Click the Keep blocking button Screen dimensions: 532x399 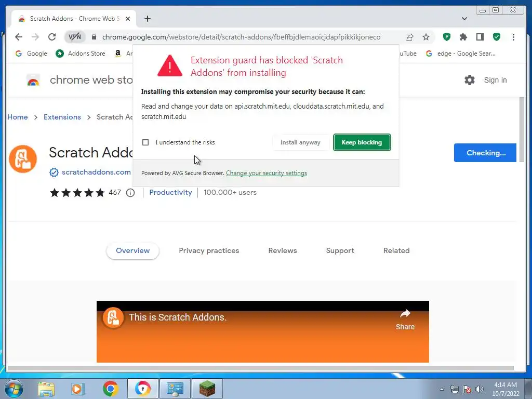point(362,142)
